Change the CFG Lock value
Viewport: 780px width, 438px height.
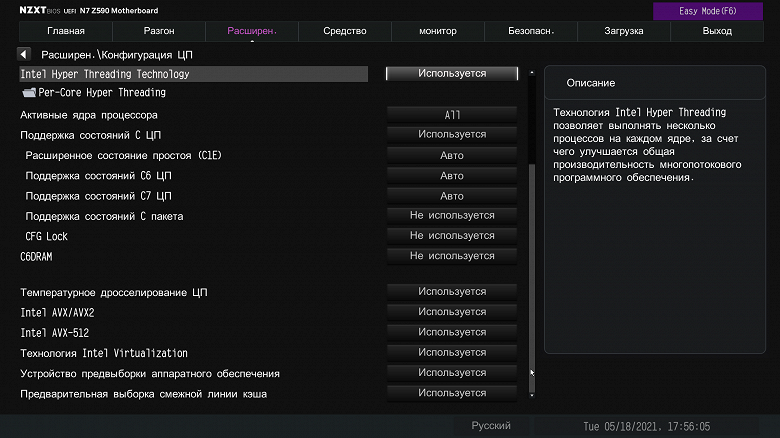452,236
